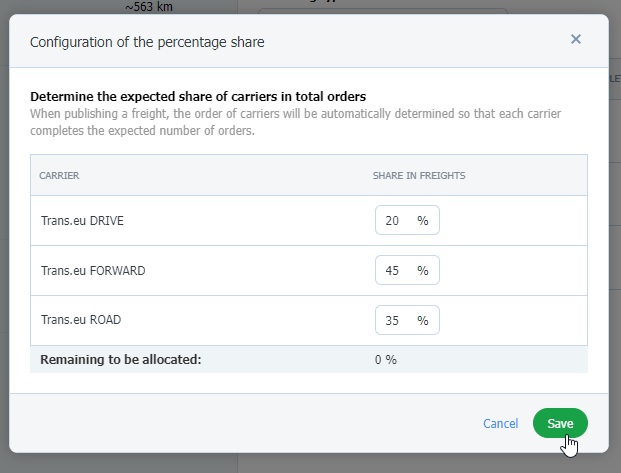Click the 'Determine the expected share' heading
The height and width of the screenshot is (473, 621).
click(198, 97)
